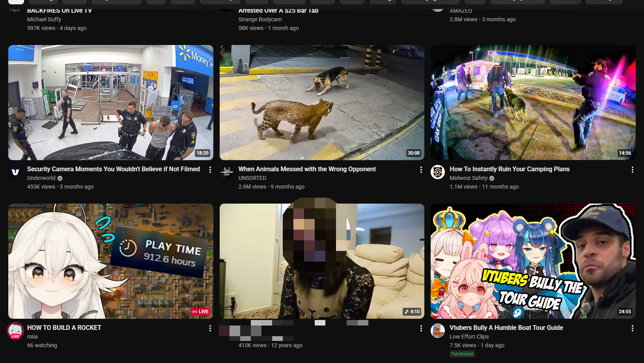Image resolution: width=644 pixels, height=363 pixels.
Task: Click the 18:20 duration badge
Action: point(202,153)
